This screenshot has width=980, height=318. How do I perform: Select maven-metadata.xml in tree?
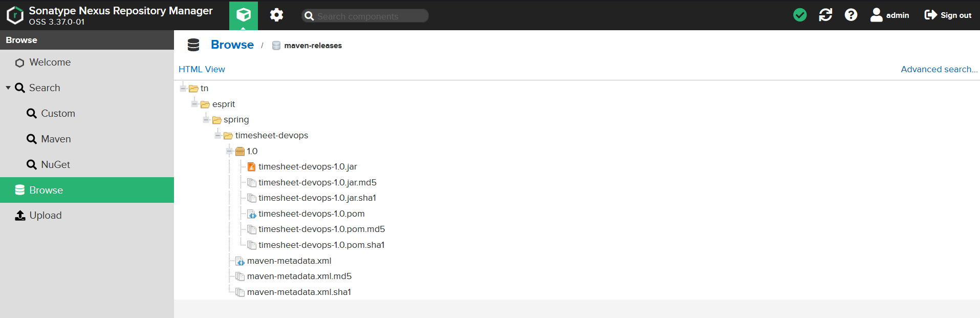tap(289, 261)
